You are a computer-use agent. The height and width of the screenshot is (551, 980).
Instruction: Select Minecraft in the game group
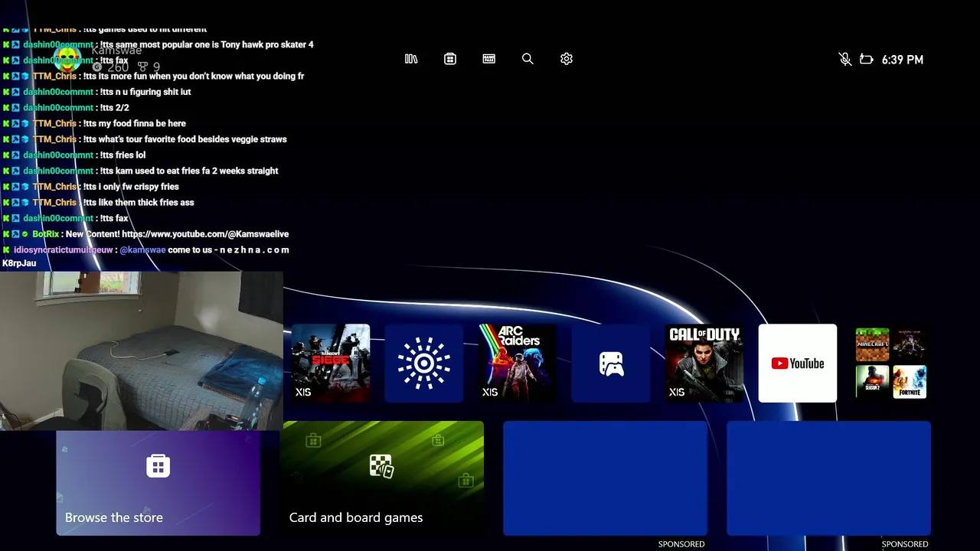(x=872, y=344)
